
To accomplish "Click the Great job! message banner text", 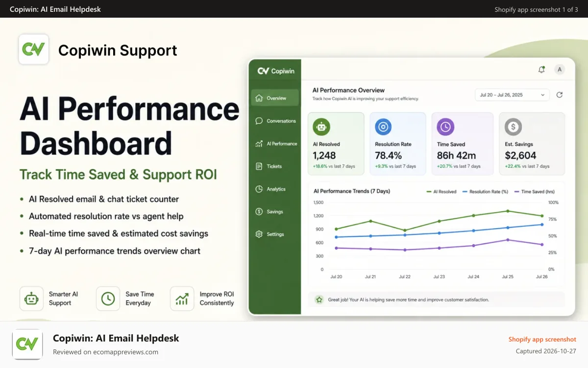I will (x=408, y=299).
